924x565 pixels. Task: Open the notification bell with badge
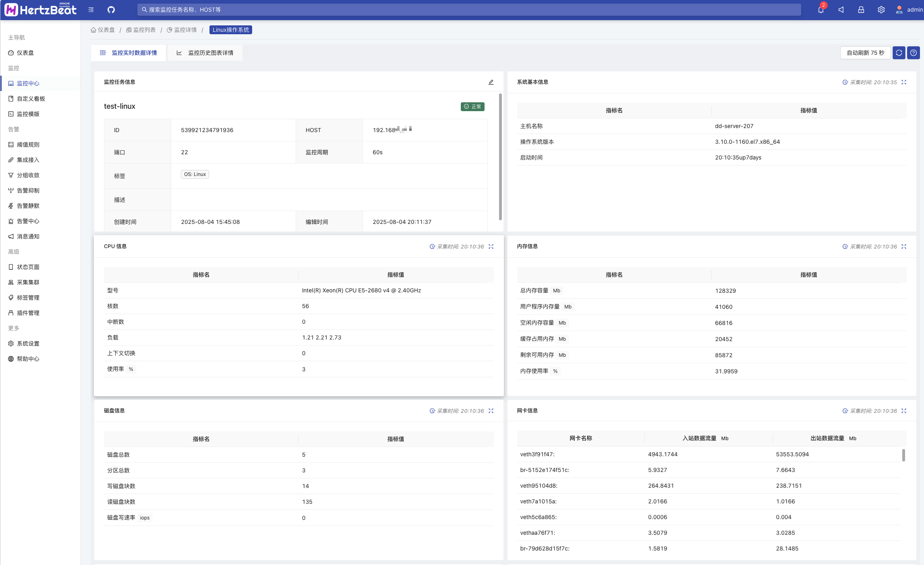point(820,10)
